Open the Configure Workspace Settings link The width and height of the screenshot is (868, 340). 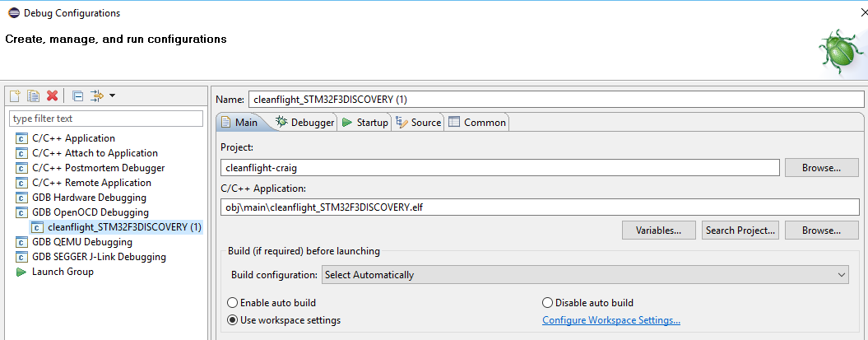pyautogui.click(x=610, y=320)
